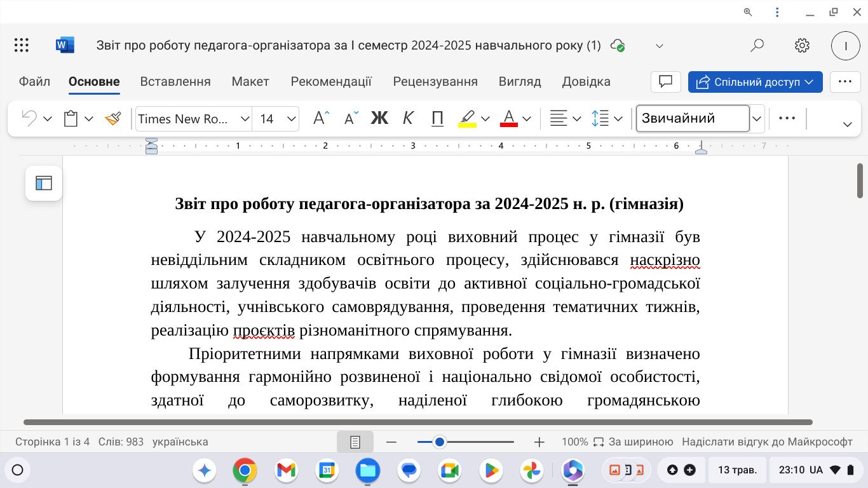
Task: Click the zoom slider handle
Action: [x=439, y=442]
